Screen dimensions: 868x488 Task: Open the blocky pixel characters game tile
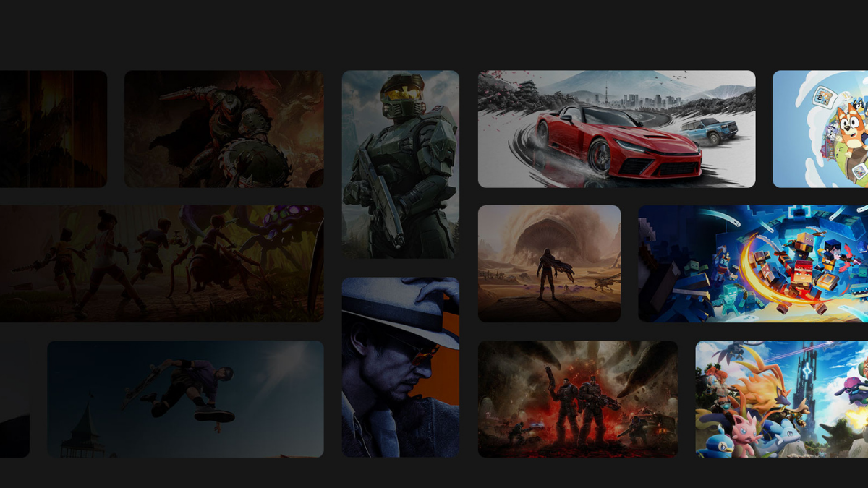(753, 264)
